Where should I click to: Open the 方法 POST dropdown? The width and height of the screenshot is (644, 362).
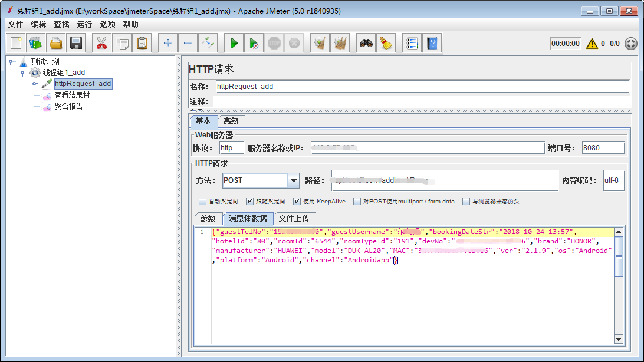tap(294, 180)
